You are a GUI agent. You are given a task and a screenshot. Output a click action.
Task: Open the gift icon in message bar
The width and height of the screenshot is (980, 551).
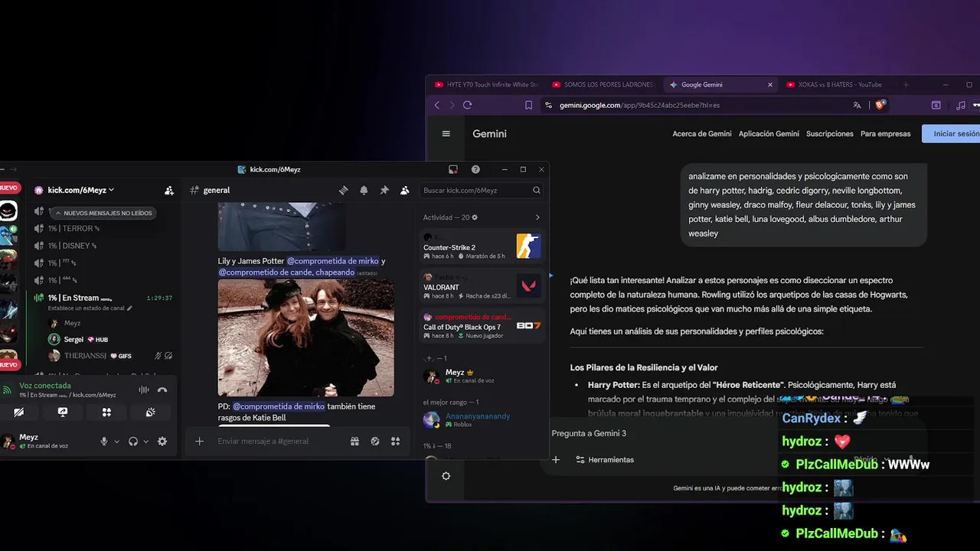tap(354, 441)
